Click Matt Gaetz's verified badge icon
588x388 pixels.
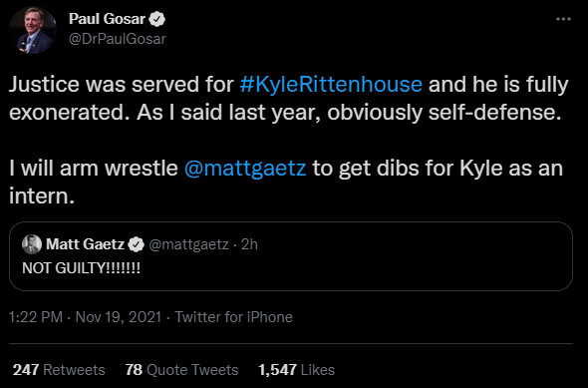point(136,244)
